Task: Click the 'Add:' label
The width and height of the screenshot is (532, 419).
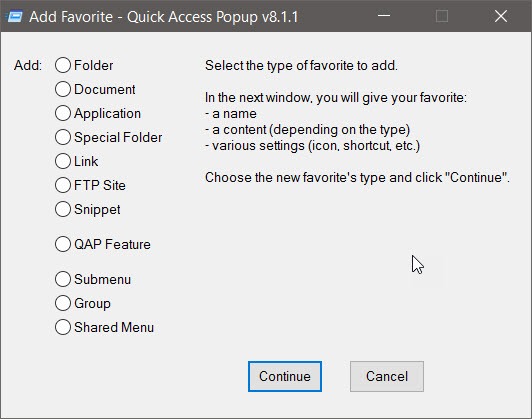Action: pos(28,65)
